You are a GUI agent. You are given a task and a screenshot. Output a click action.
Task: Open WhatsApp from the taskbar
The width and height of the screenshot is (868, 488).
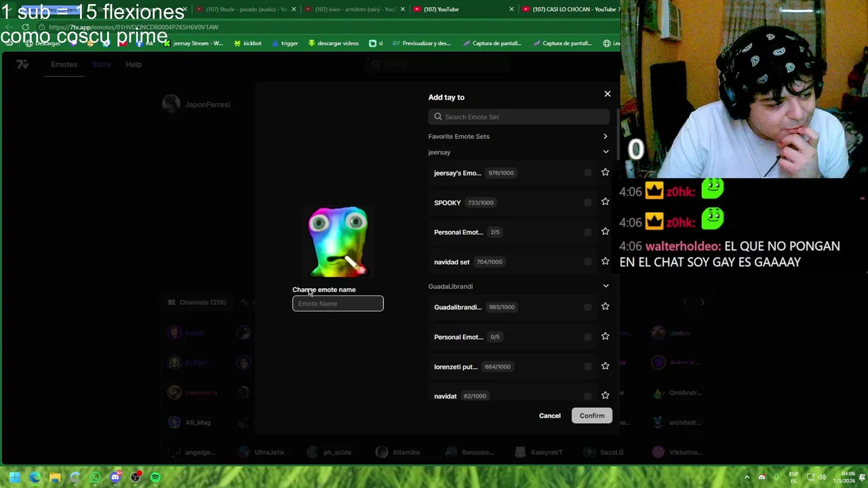(x=95, y=477)
